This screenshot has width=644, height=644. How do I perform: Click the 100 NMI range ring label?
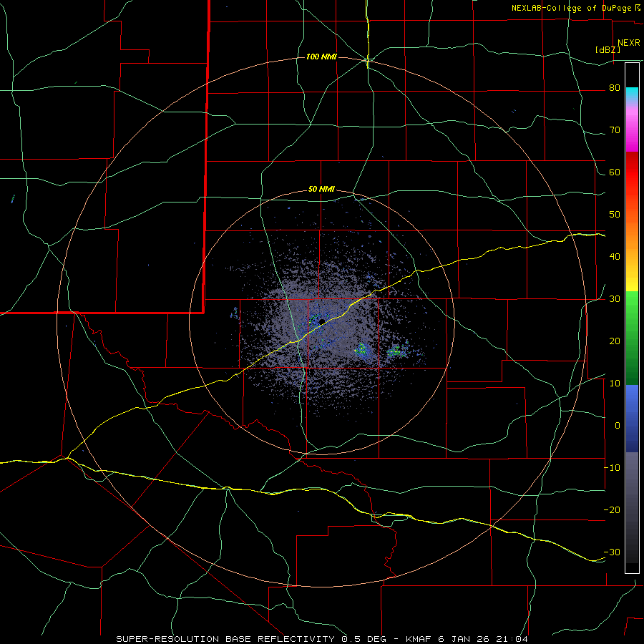pos(321,57)
